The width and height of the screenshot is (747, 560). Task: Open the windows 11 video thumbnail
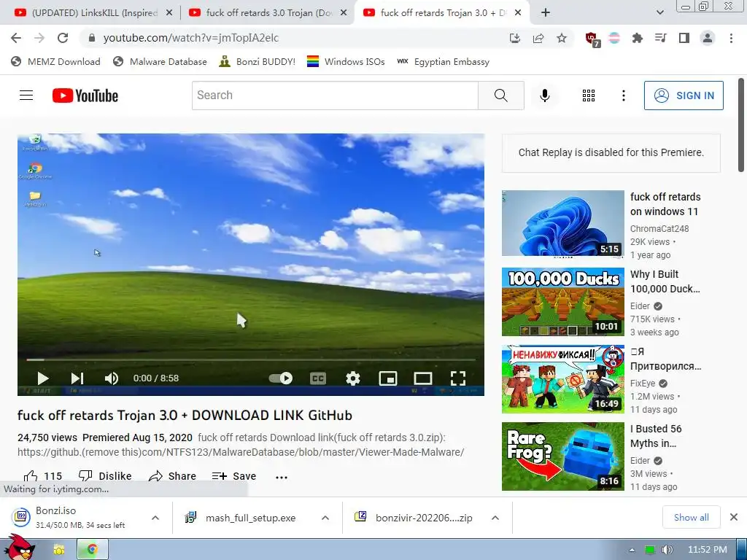click(x=562, y=224)
